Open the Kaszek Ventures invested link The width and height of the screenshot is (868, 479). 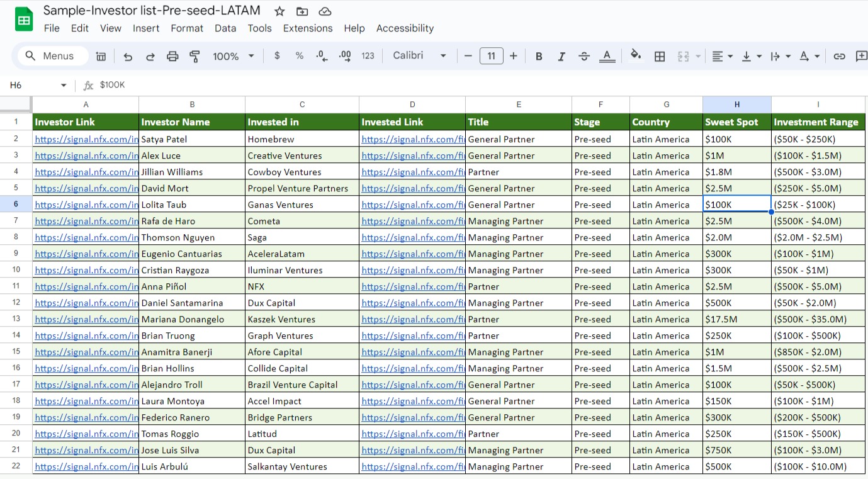(x=413, y=319)
